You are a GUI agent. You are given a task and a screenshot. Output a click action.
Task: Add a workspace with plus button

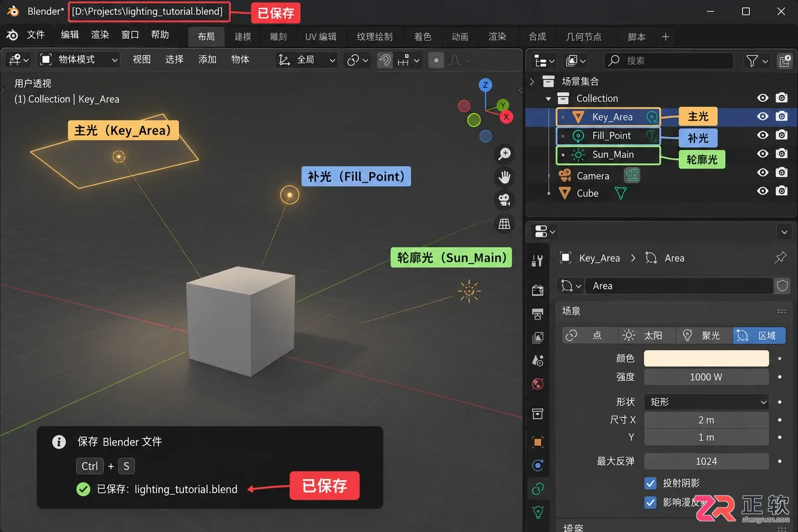coord(666,37)
